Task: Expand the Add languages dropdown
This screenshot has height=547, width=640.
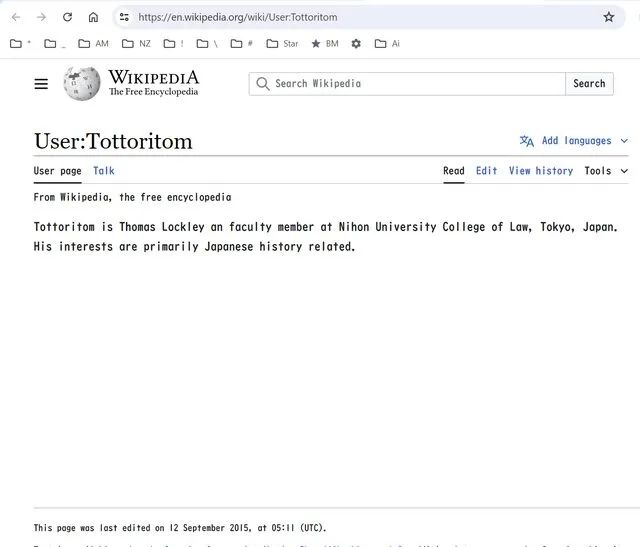Action: pyautogui.click(x=574, y=141)
